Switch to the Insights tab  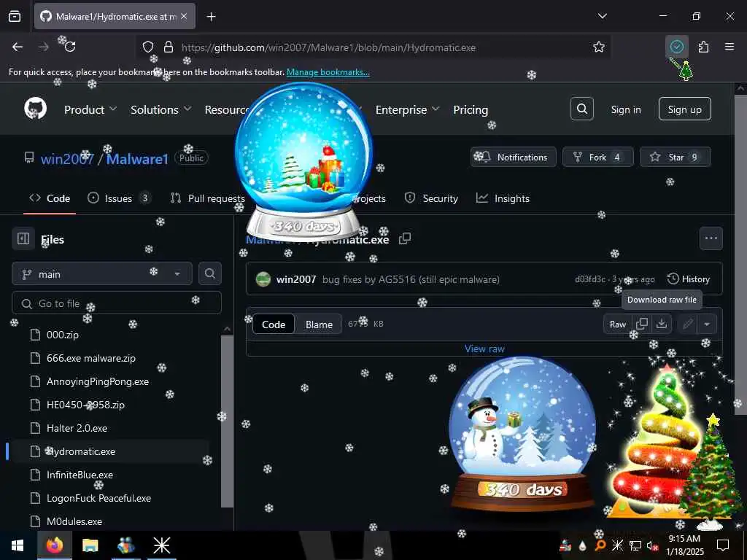503,198
